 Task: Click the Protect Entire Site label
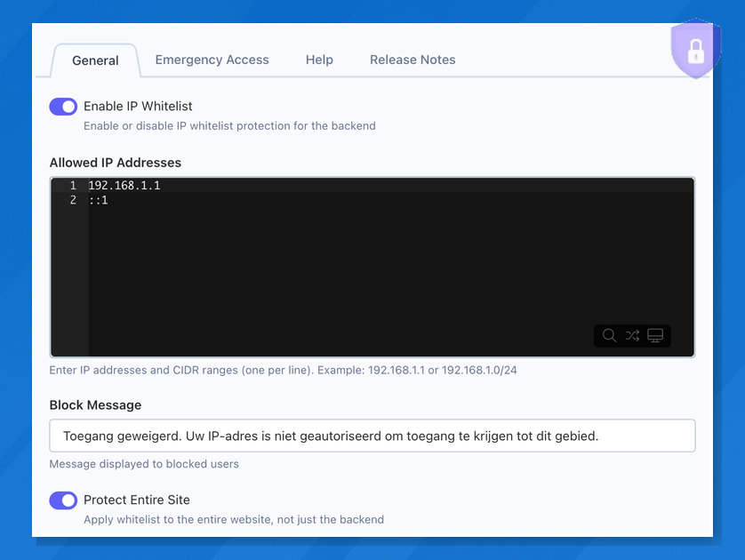[137, 500]
